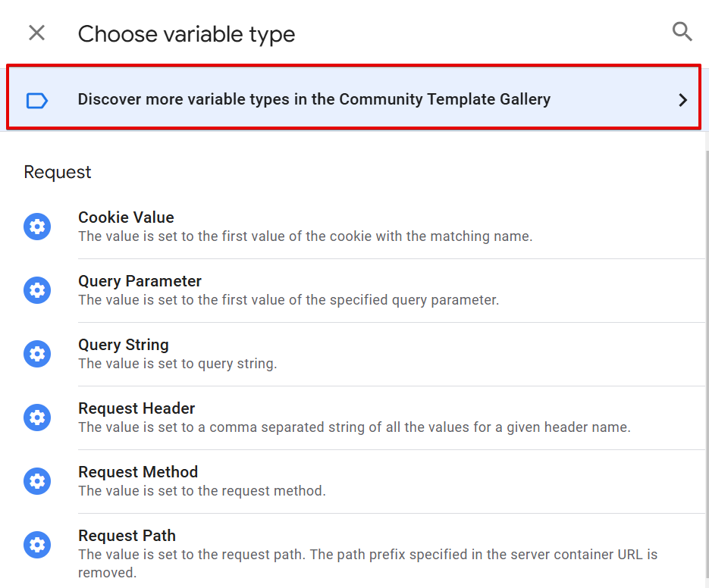Screen dimensions: 709x588
Task: Click the Request Header description text
Action: tap(354, 427)
